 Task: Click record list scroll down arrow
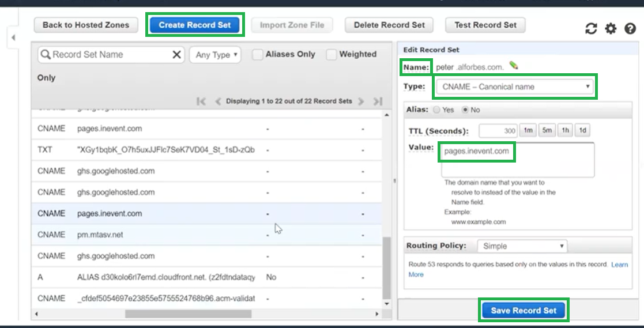click(386, 304)
